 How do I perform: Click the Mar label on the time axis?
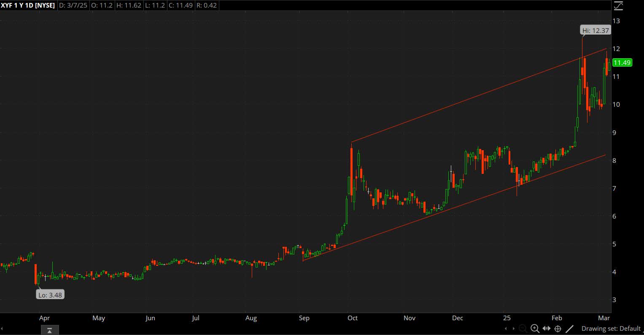coord(604,318)
